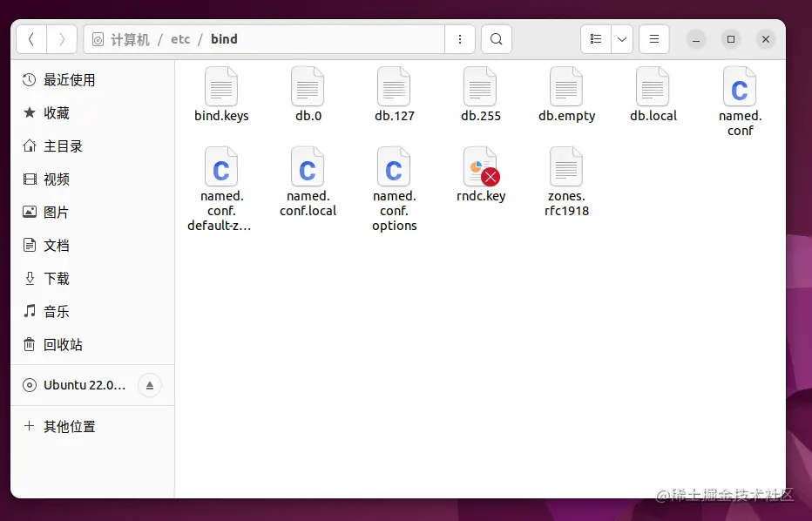Screen dimensions: 812x521
Task: Click the rndc.key file name label
Action: click(x=481, y=196)
